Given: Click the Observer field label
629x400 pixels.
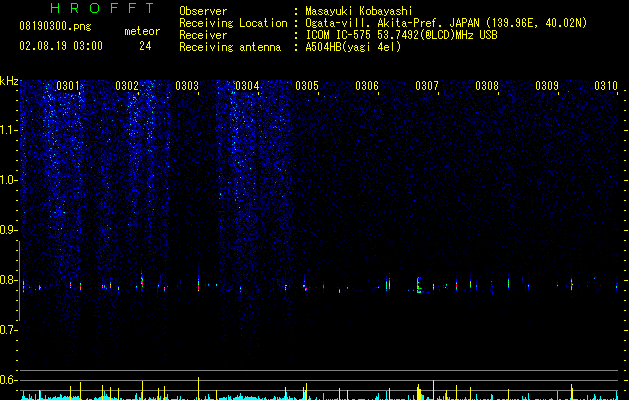Looking at the screenshot, I should [203, 11].
